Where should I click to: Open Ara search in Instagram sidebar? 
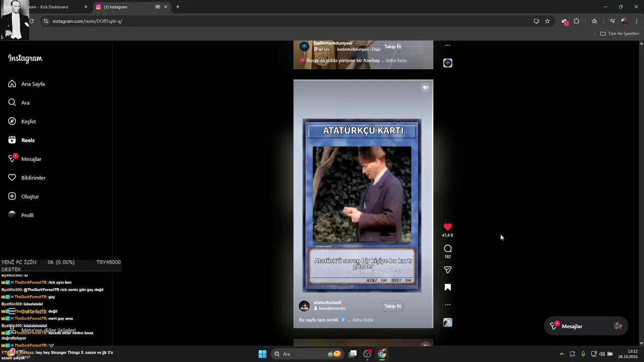tap(19, 103)
